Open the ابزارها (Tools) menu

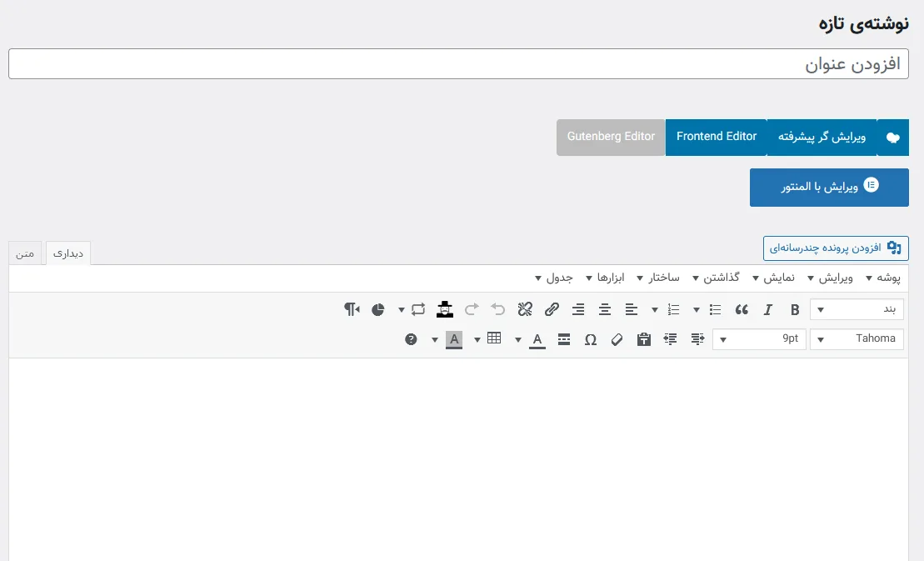click(605, 278)
